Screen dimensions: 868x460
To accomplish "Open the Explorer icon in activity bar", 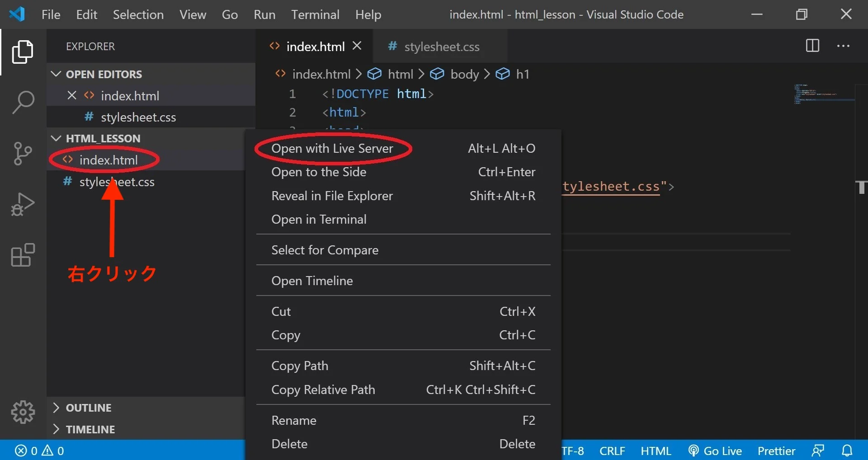I will click(22, 52).
